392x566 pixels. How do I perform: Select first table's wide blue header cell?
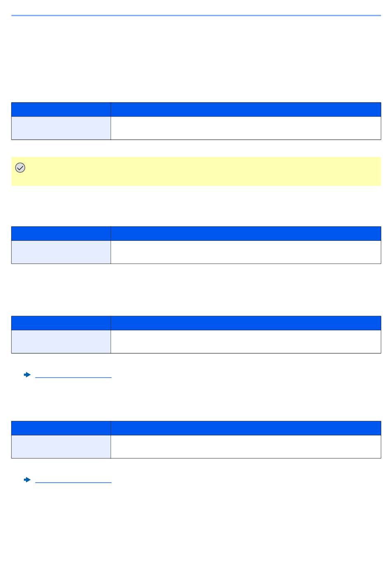pyautogui.click(x=246, y=109)
